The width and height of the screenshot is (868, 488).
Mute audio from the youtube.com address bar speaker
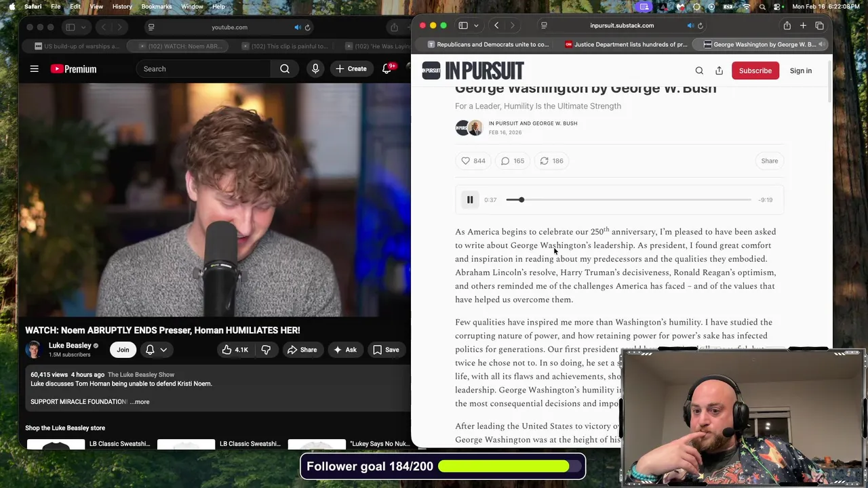click(297, 27)
